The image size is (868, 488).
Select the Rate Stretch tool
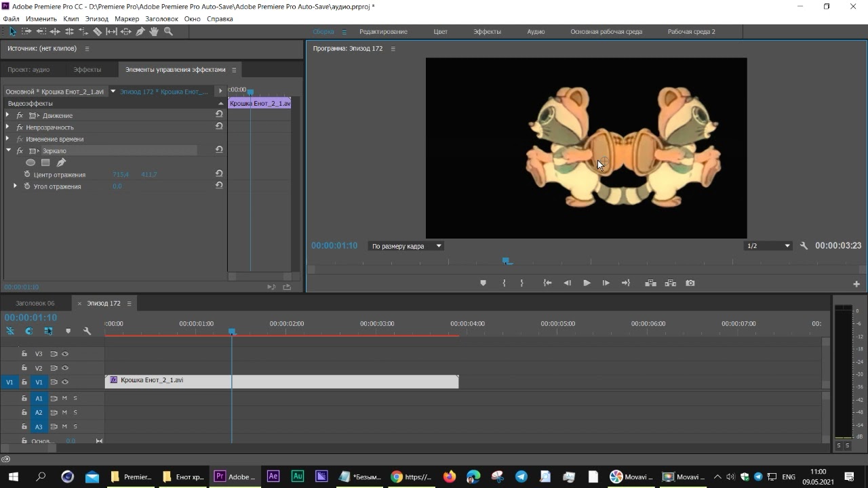[x=83, y=31]
